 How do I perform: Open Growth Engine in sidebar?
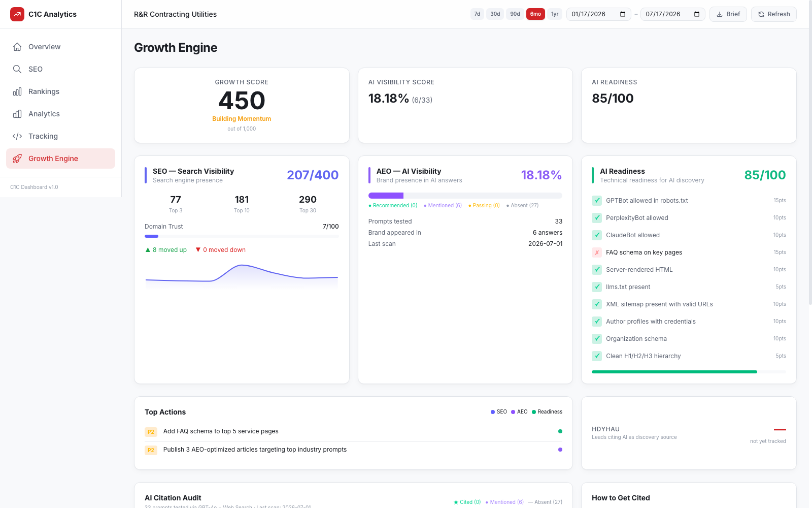(60, 158)
